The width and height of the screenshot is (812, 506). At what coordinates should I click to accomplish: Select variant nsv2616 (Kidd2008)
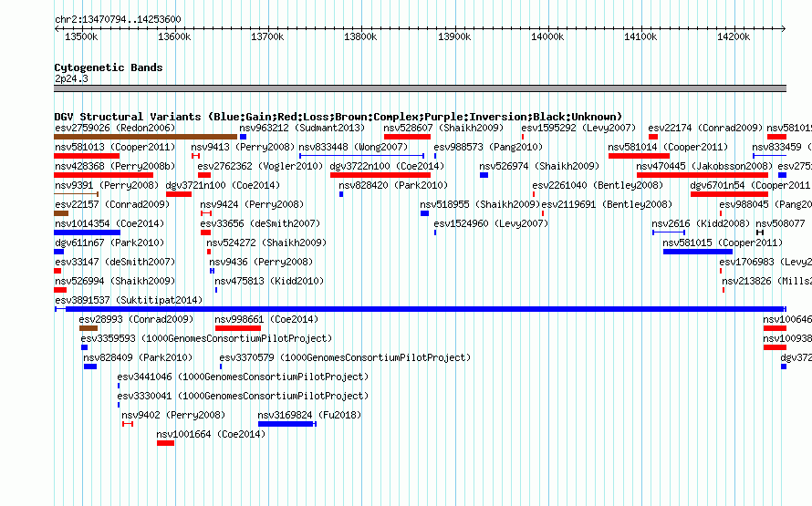pos(701,223)
